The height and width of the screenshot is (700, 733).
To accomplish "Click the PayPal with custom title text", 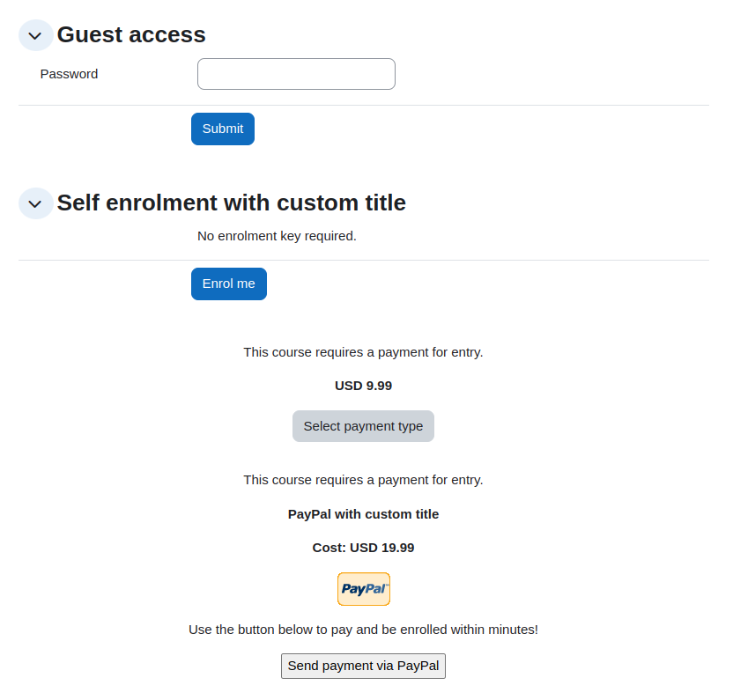I will point(363,514).
